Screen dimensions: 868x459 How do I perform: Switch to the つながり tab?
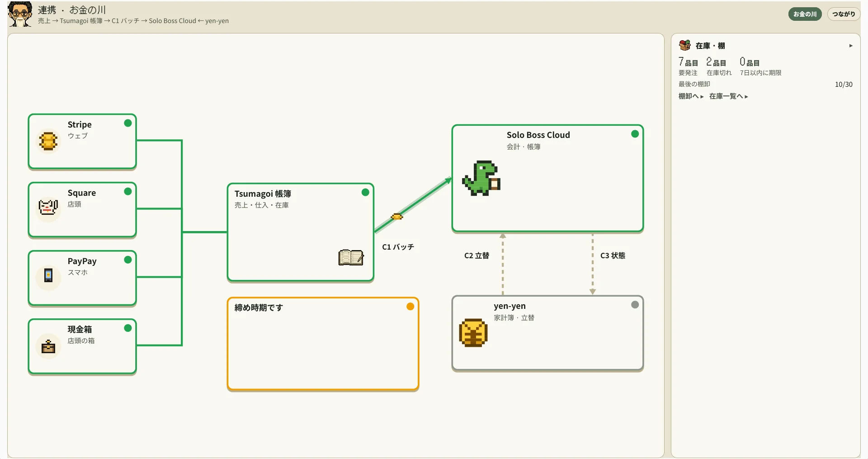[x=844, y=14]
